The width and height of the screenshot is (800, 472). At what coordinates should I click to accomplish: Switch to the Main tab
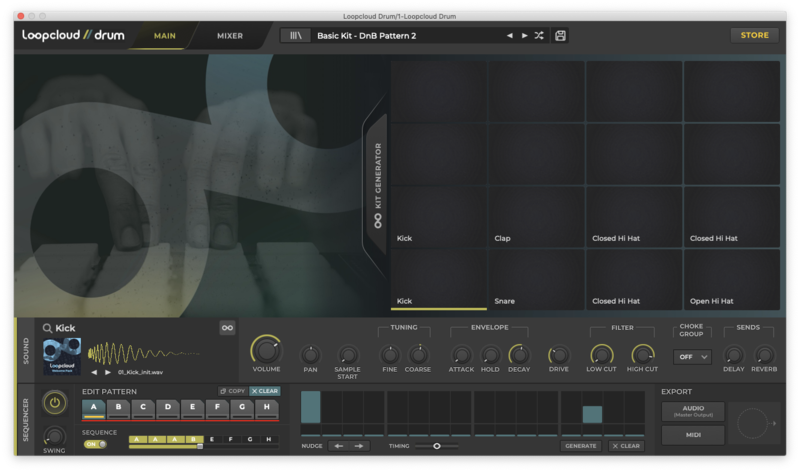tap(165, 35)
